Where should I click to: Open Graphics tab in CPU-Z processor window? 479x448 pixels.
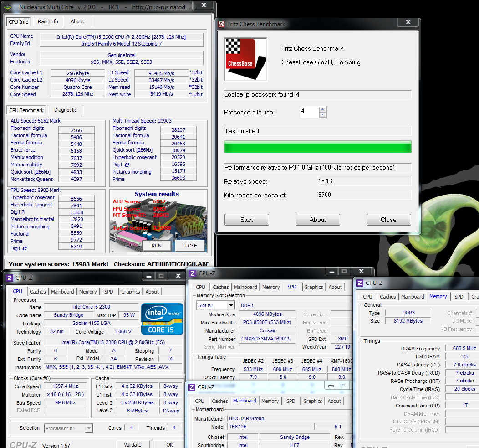tap(130, 292)
